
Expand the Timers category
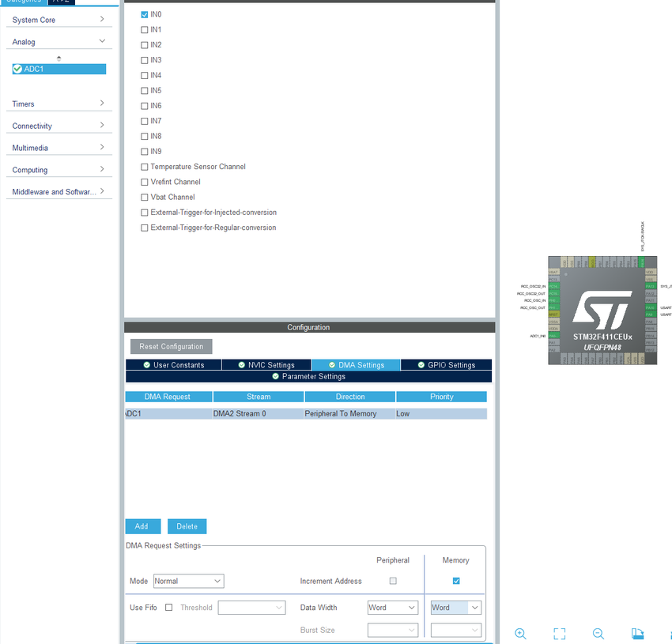[x=59, y=104]
